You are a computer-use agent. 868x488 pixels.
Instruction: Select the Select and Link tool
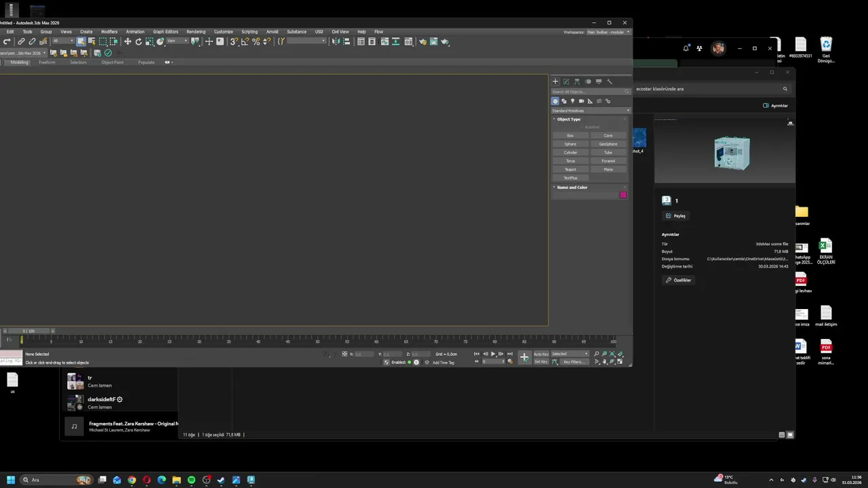[21, 41]
